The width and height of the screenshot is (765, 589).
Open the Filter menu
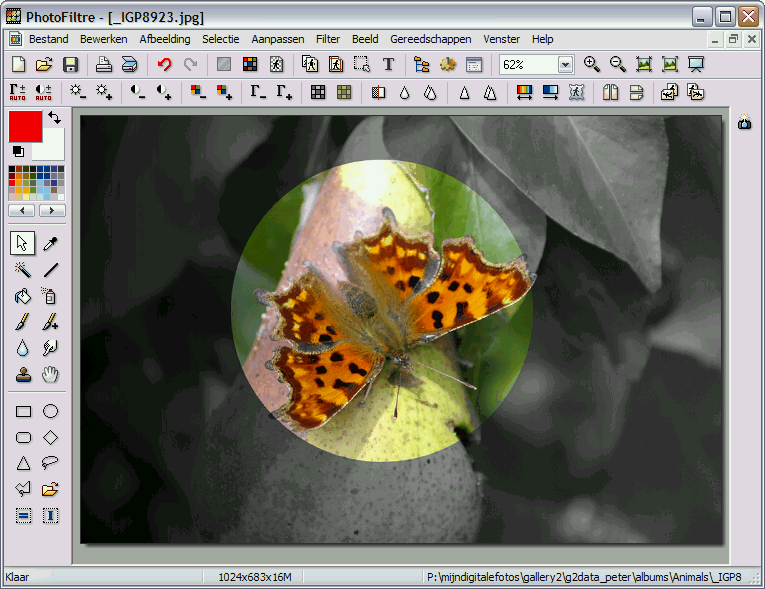(x=328, y=39)
